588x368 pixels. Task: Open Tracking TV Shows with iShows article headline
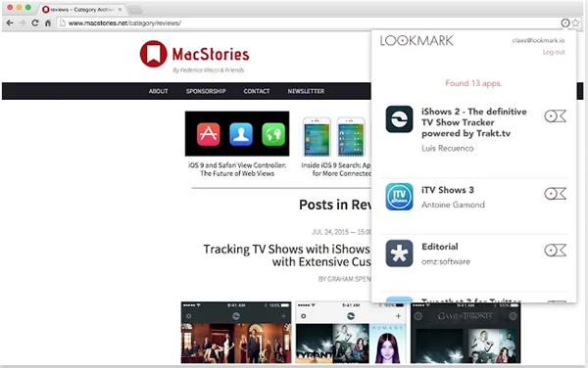point(287,255)
